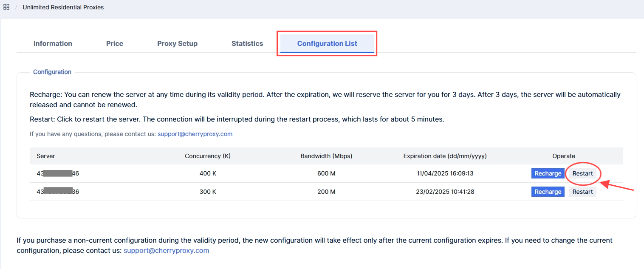Select the server address ending in 46
This screenshot has height=269, width=644.
coord(58,173)
